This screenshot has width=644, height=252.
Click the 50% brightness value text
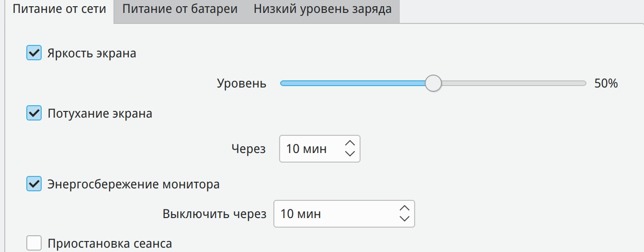tap(606, 84)
